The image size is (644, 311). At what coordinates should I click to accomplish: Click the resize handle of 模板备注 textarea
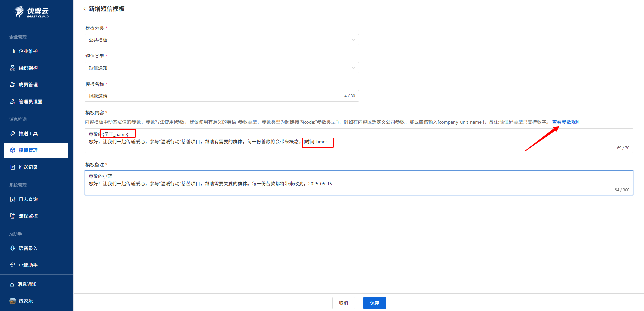pos(631,193)
